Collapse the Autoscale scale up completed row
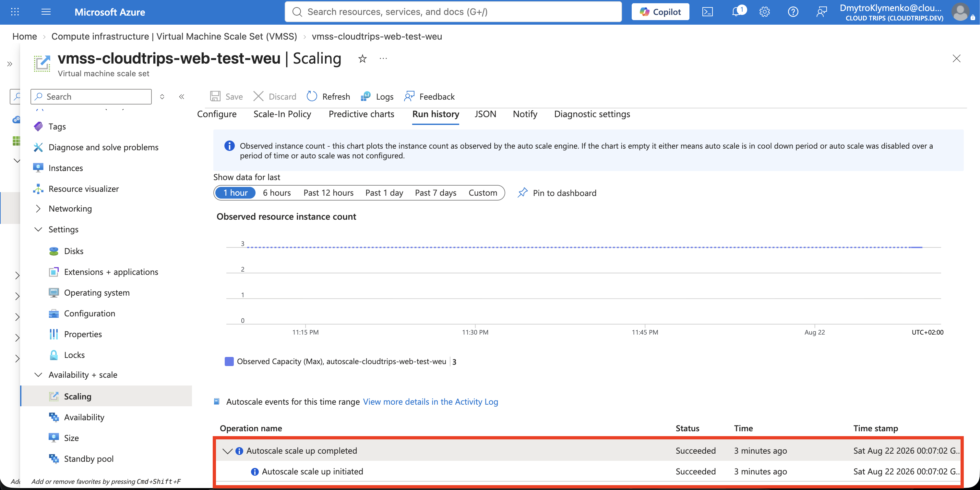The image size is (980, 490). click(x=227, y=451)
